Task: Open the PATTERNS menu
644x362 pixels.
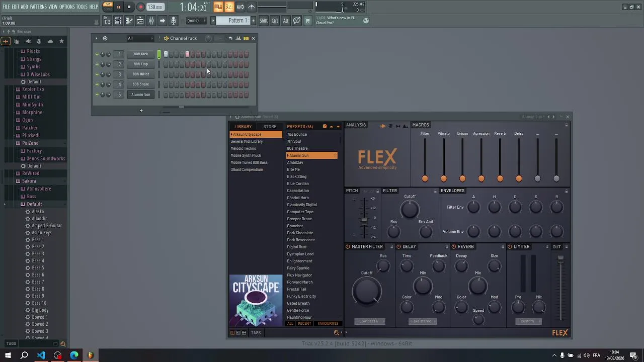Action: pos(38,7)
